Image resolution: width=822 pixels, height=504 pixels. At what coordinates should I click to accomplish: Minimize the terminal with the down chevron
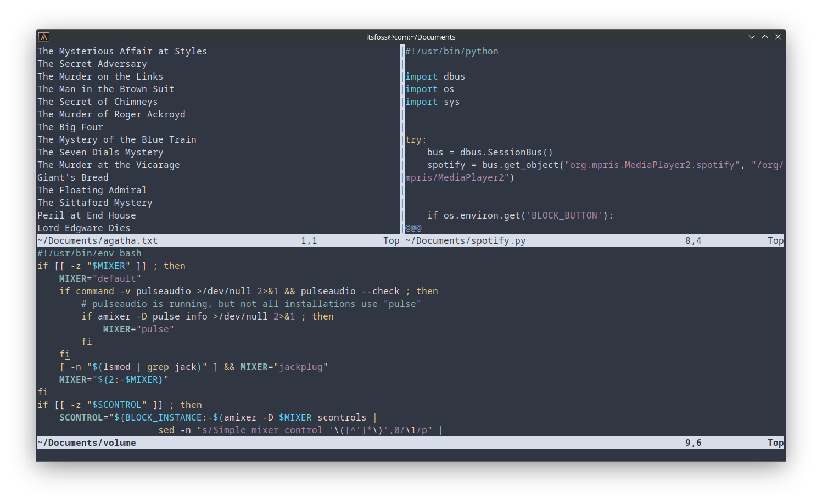[x=751, y=37]
